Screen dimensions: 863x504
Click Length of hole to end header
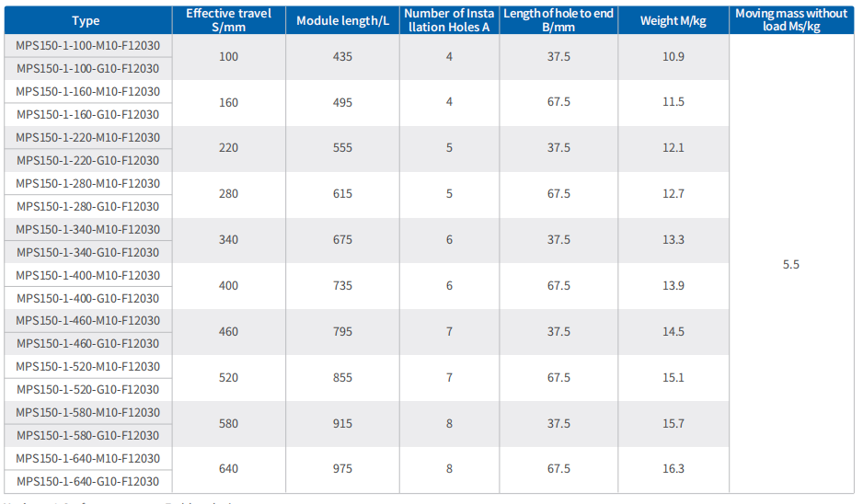[x=558, y=20]
